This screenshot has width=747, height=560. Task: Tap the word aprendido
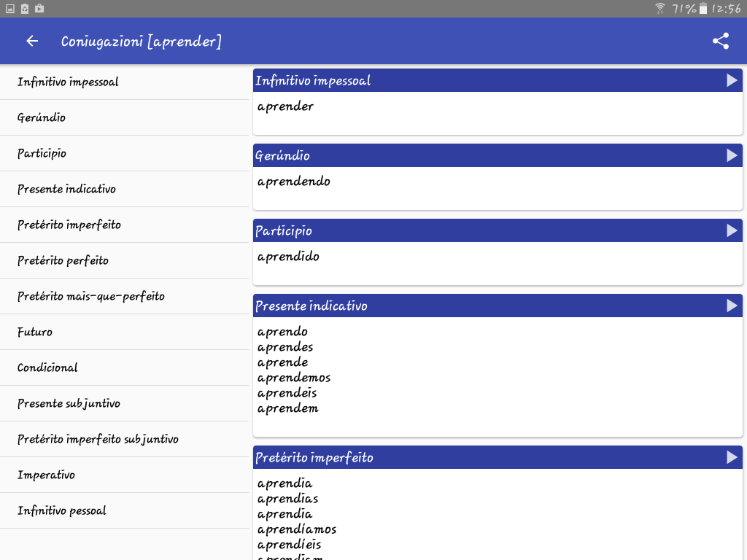point(288,257)
